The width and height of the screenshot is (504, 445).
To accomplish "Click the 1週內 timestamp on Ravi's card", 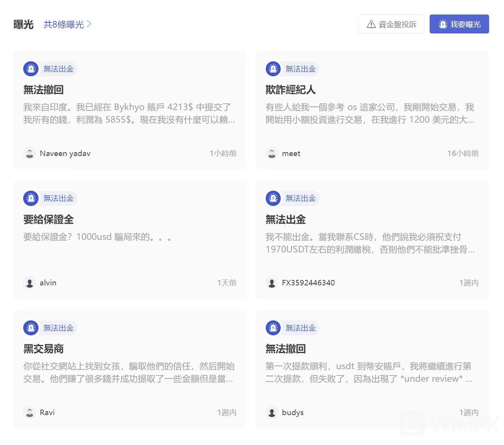I will tap(227, 412).
